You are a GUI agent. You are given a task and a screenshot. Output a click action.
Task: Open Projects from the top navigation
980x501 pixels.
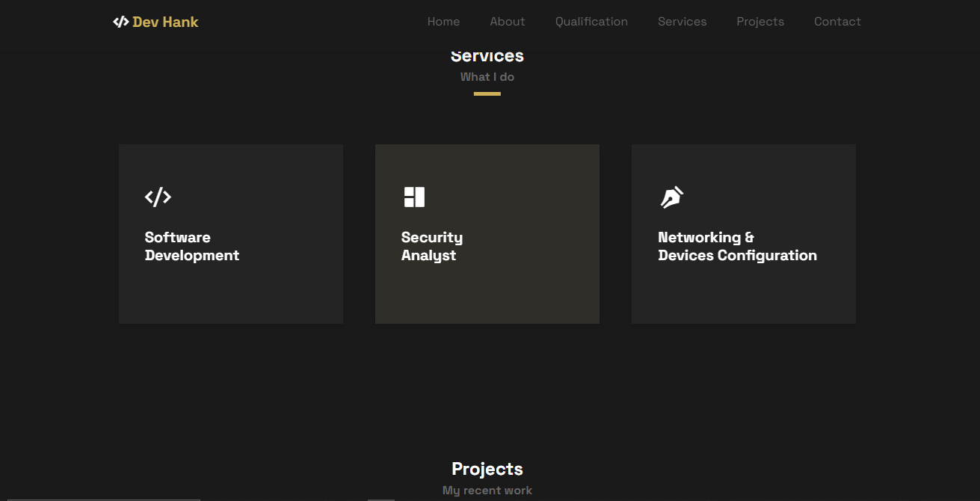click(x=760, y=22)
